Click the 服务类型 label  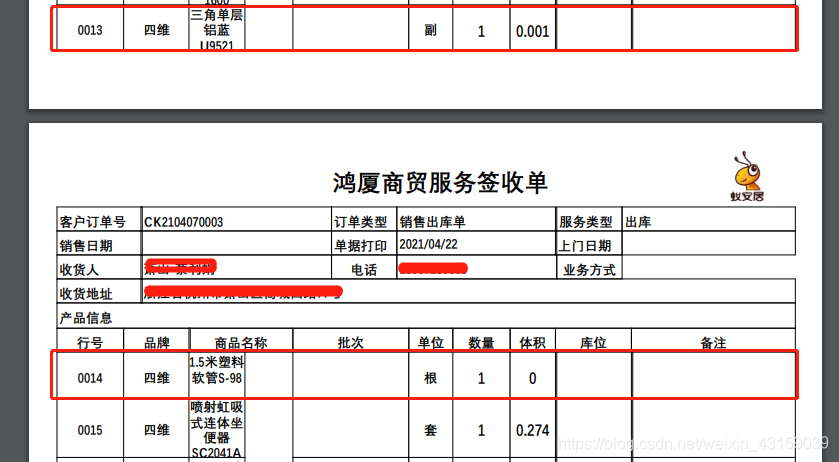coord(585,222)
